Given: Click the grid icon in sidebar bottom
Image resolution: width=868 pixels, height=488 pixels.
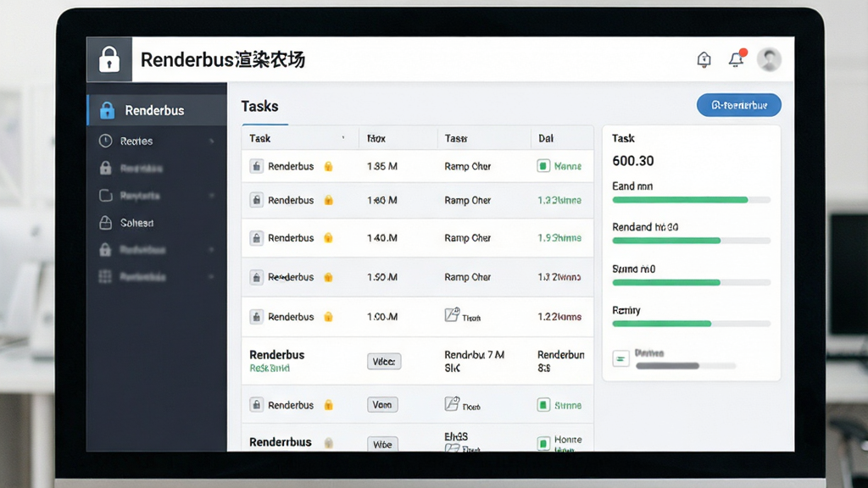Looking at the screenshot, I should [x=105, y=277].
